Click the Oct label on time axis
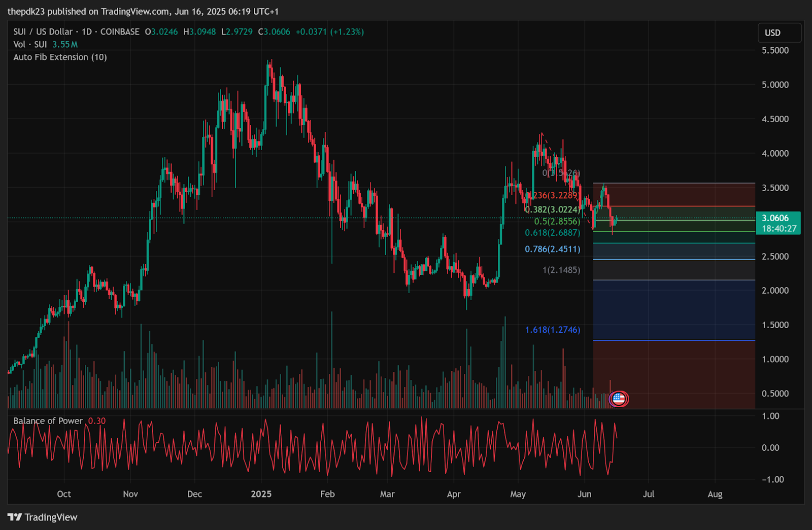This screenshot has height=530, width=812. click(x=64, y=494)
